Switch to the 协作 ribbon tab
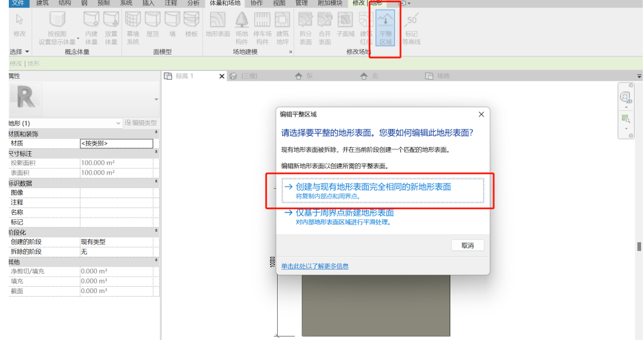This screenshot has height=340, width=644. tap(257, 4)
